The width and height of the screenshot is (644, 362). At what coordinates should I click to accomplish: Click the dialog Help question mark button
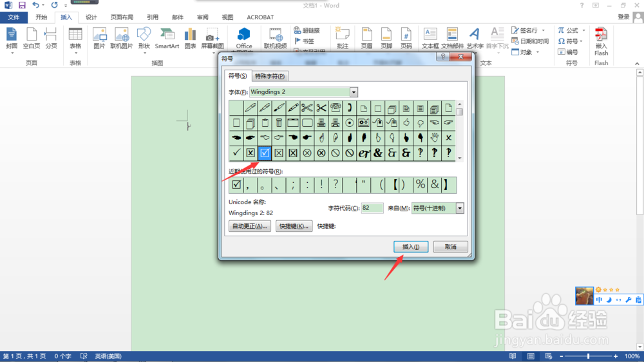(x=443, y=57)
